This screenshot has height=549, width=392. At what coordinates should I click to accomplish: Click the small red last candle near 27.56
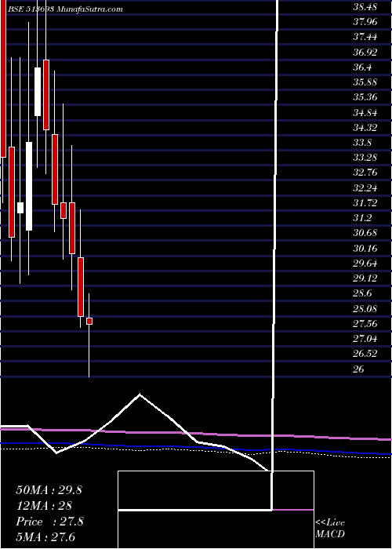tap(89, 321)
